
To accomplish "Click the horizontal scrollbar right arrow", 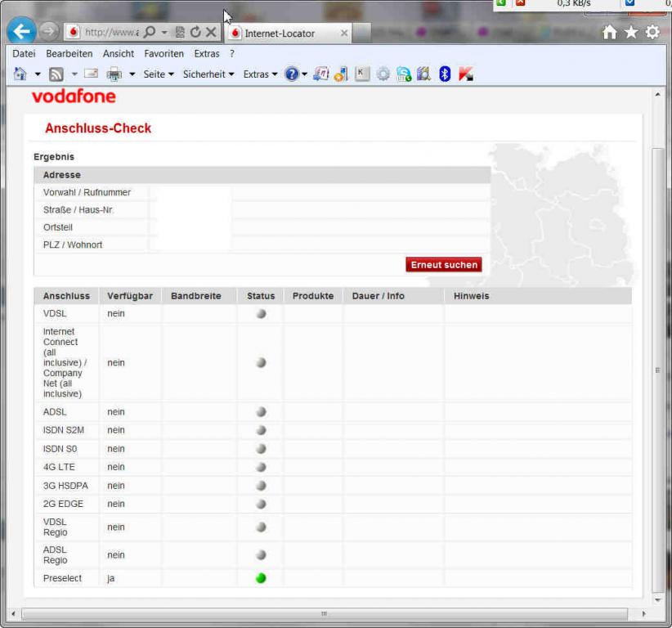I will click(x=643, y=613).
